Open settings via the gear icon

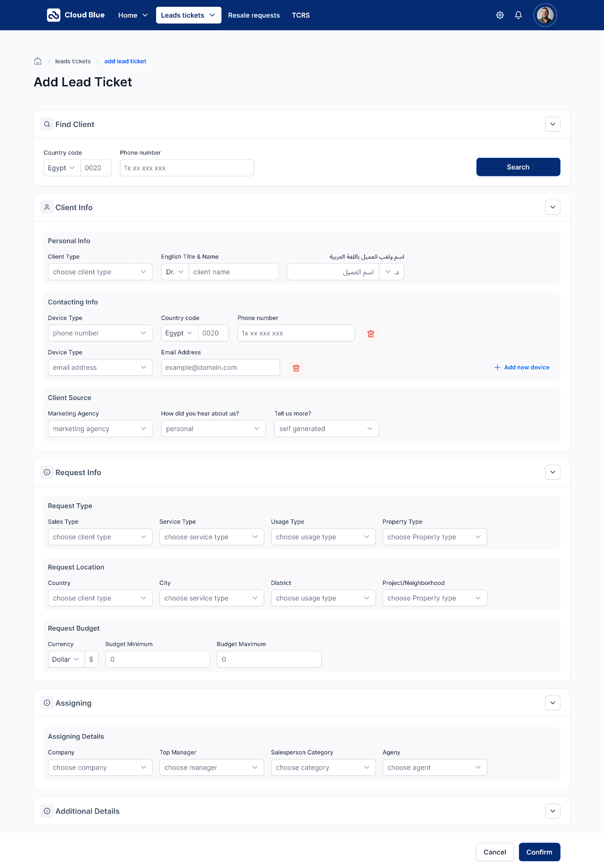tap(500, 15)
